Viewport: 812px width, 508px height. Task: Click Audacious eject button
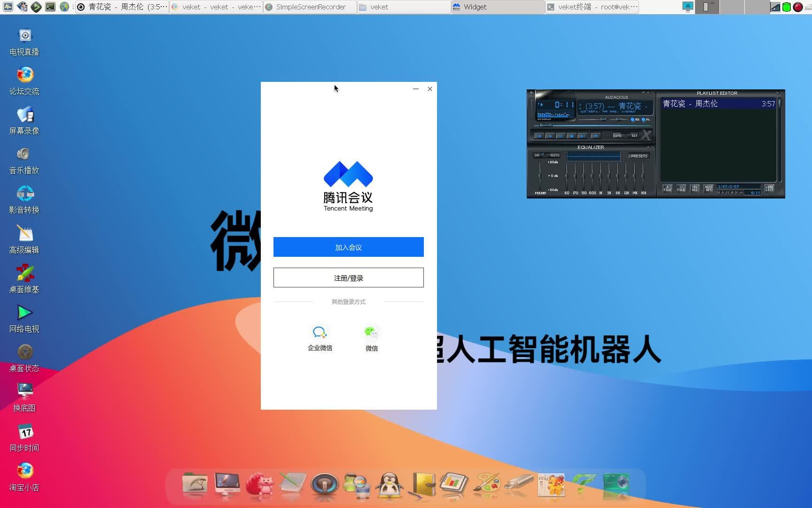tap(596, 136)
